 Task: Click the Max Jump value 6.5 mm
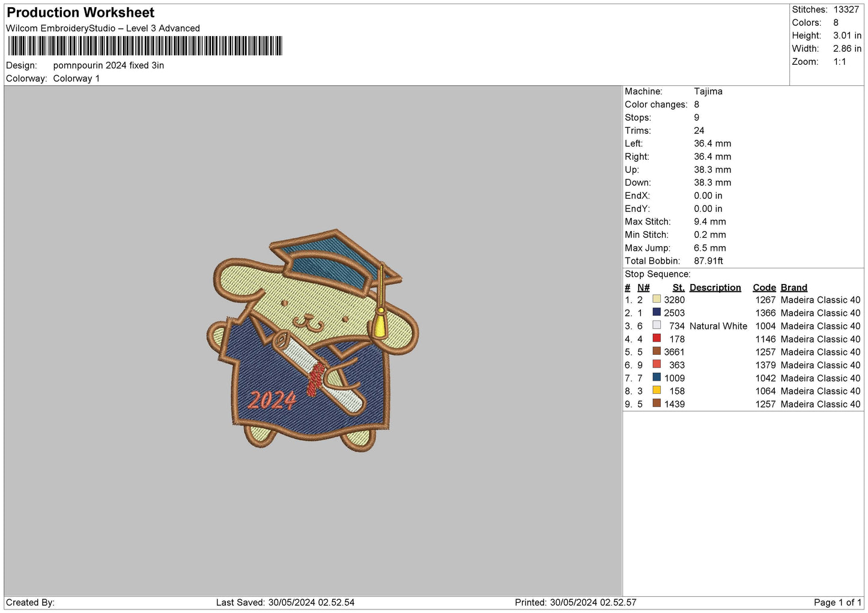click(x=710, y=248)
